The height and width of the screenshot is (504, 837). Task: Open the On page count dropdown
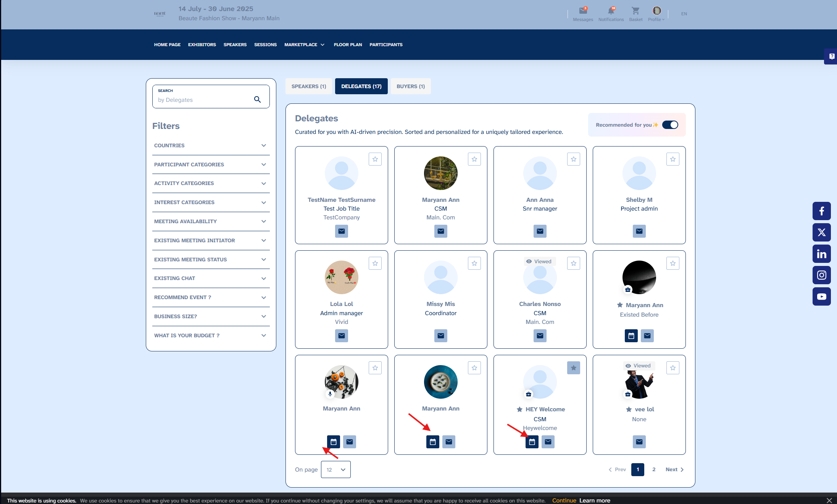tap(335, 470)
